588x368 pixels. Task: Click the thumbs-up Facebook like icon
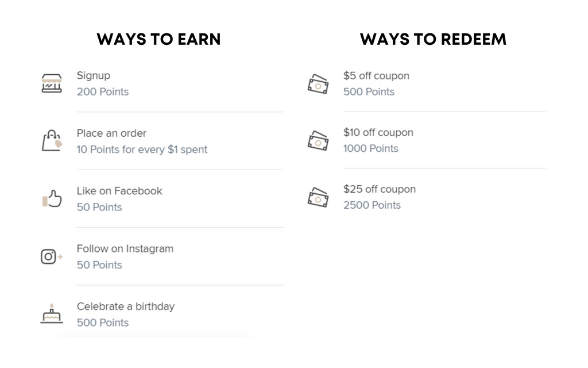click(52, 198)
